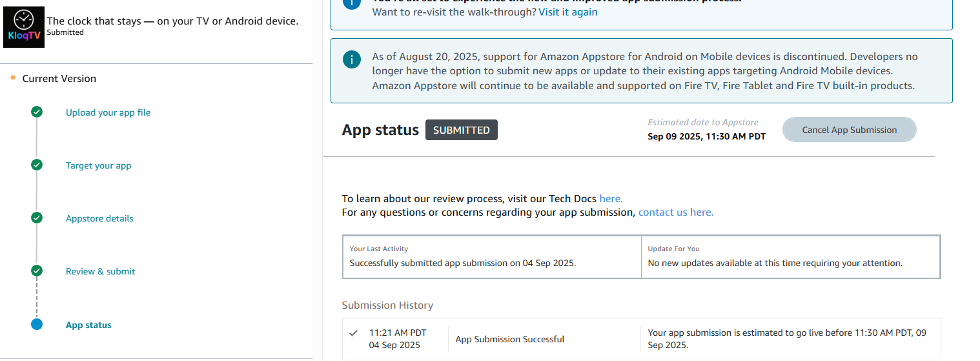Click the info icon in the top walk-through banner
980x361 pixels.
(351, 3)
